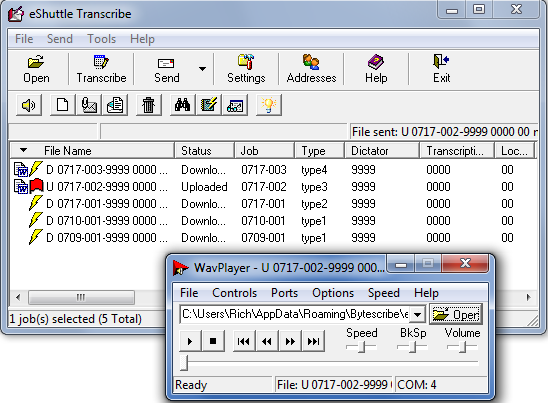Click the Send envelope toolbar button
The height and width of the screenshot is (403, 548).
[167, 69]
